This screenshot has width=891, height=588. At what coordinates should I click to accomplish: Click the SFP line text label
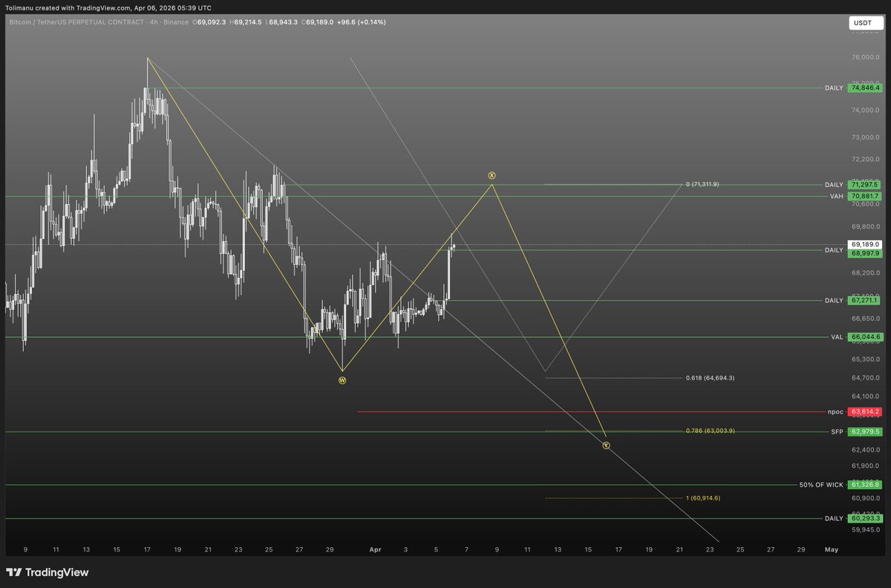838,431
